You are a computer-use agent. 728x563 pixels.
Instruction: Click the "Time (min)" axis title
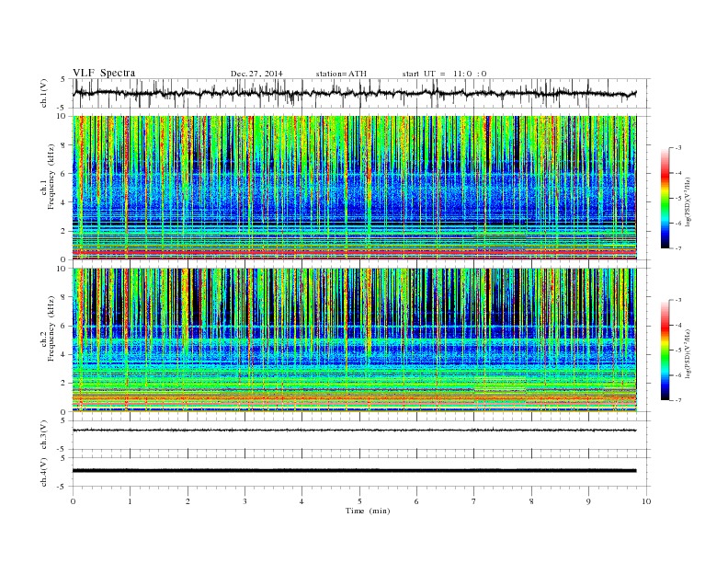(x=368, y=511)
